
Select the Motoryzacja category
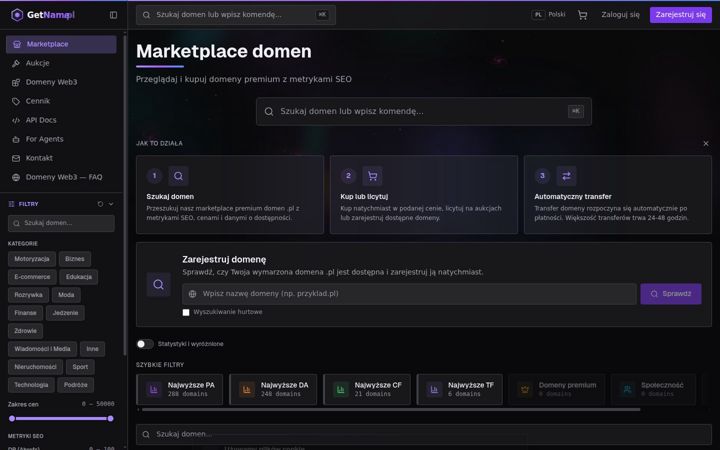tap(32, 259)
